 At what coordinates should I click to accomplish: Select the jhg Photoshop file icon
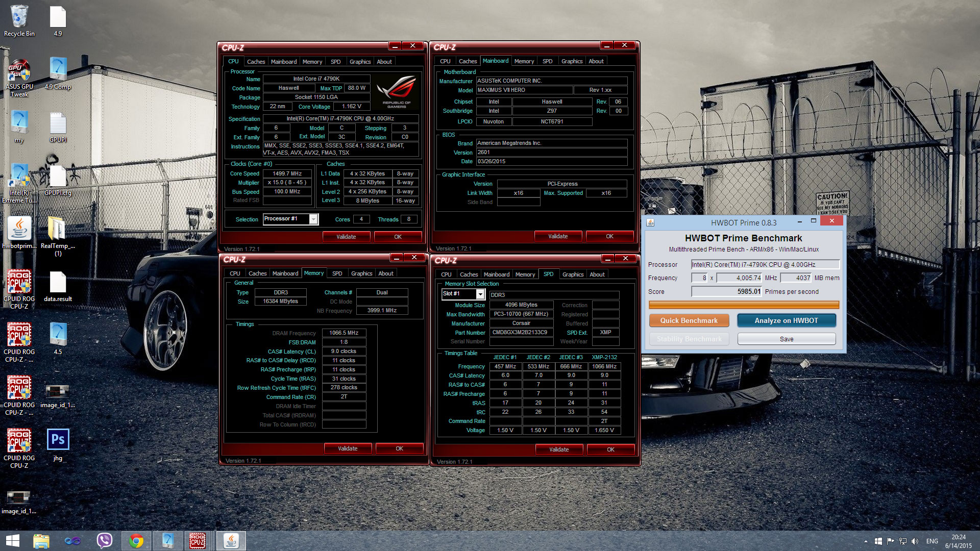(x=58, y=445)
